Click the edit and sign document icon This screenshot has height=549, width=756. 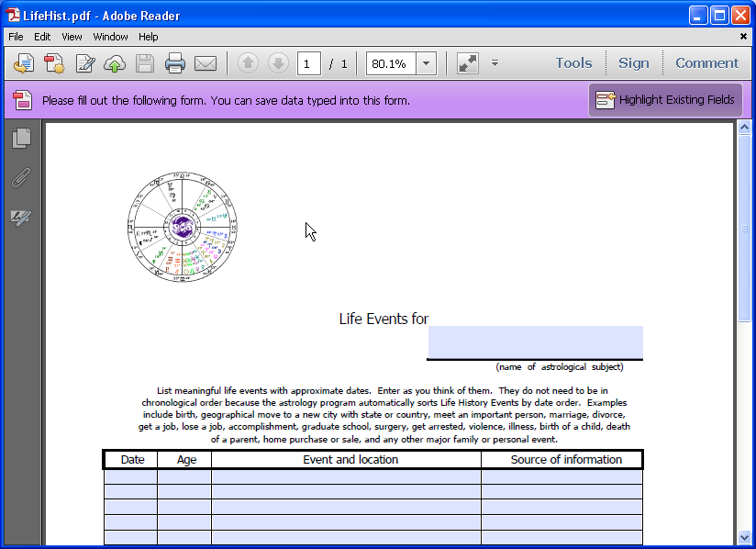point(85,63)
